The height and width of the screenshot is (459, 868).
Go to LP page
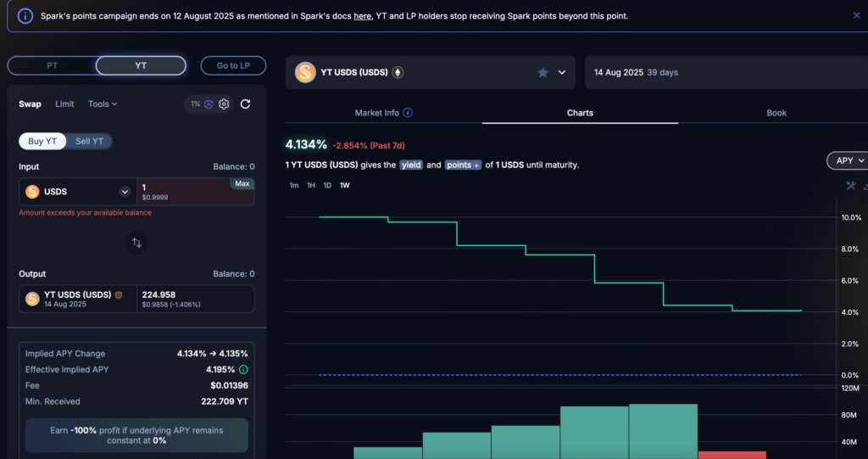pos(233,65)
